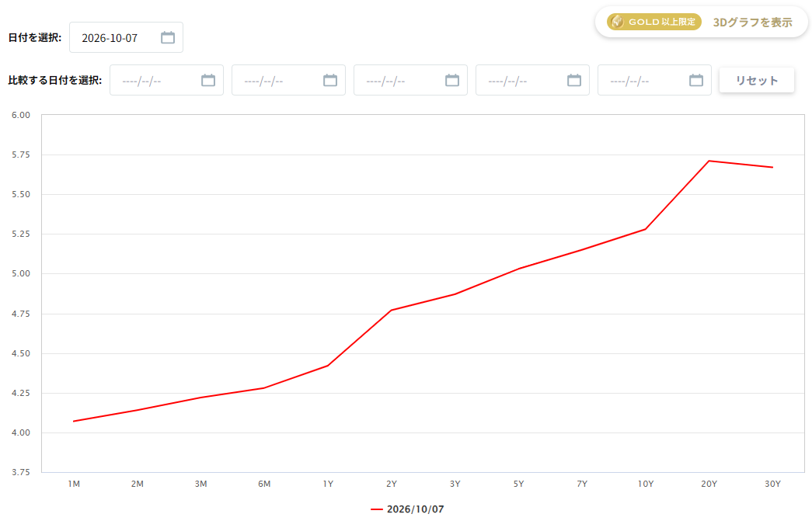The height and width of the screenshot is (521, 812).
Task: Click the curve's peak point above 20Y
Action: pos(709,161)
